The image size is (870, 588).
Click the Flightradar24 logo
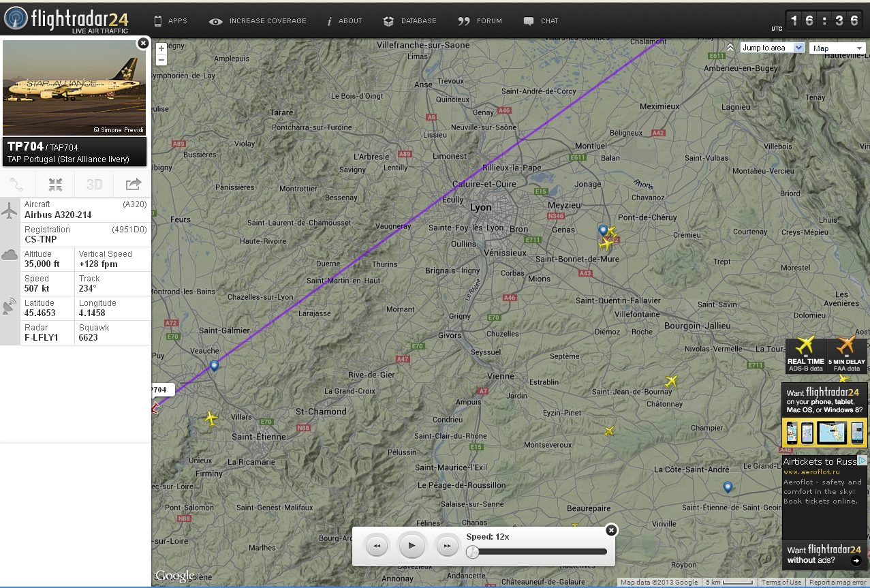pos(65,19)
